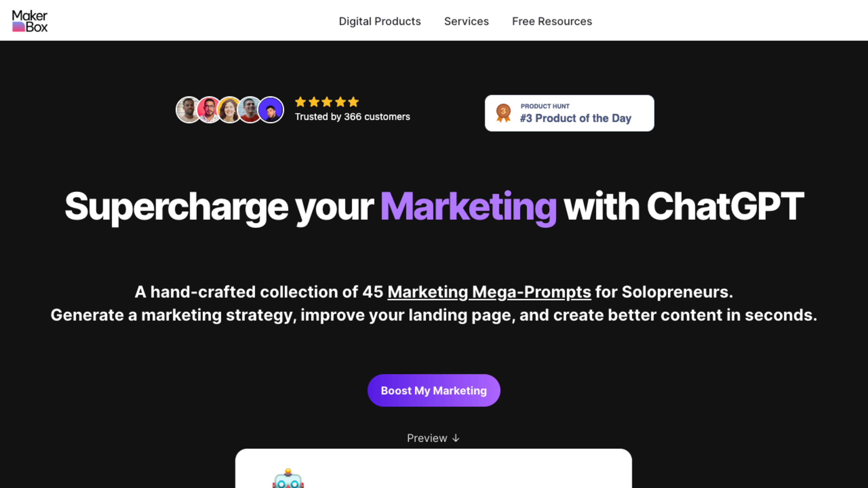Click the Preview label

point(427,438)
